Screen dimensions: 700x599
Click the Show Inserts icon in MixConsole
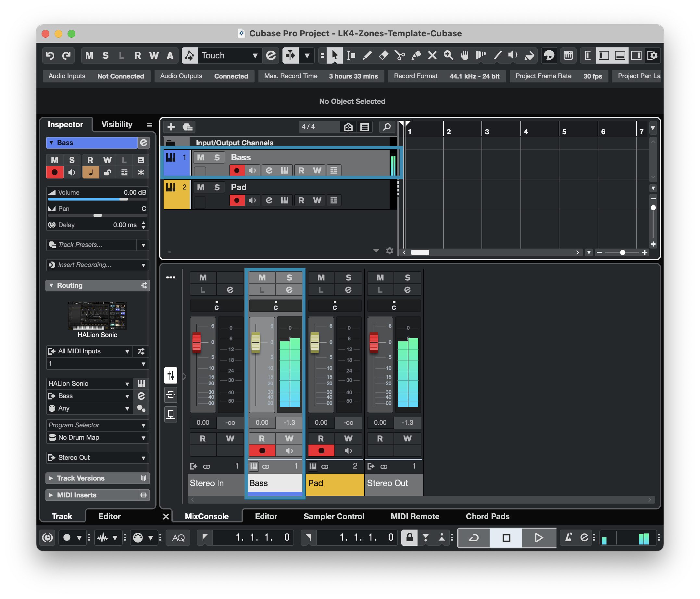tap(171, 395)
